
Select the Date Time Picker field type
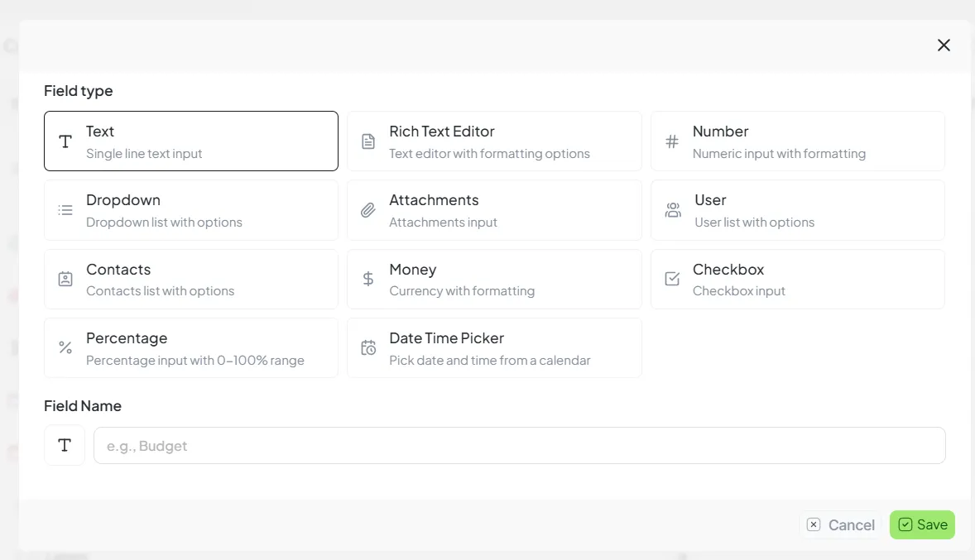tap(494, 347)
